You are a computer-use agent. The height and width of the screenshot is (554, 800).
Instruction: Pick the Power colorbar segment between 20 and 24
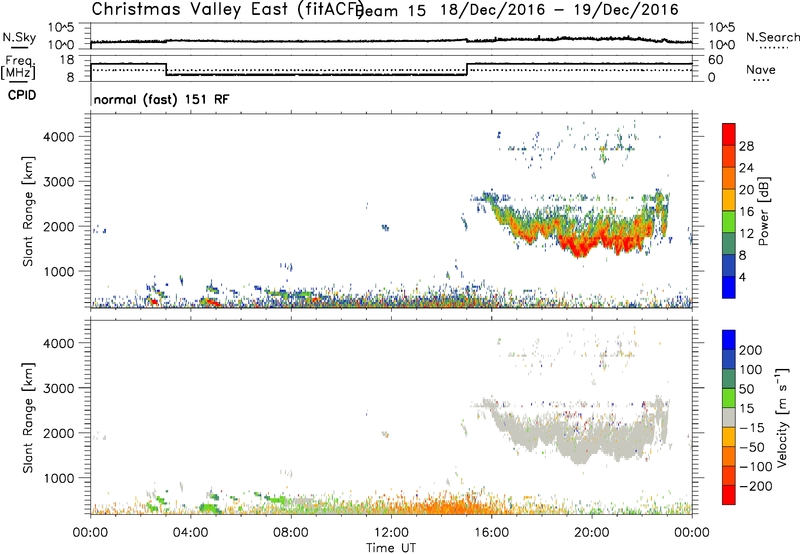coord(729,178)
